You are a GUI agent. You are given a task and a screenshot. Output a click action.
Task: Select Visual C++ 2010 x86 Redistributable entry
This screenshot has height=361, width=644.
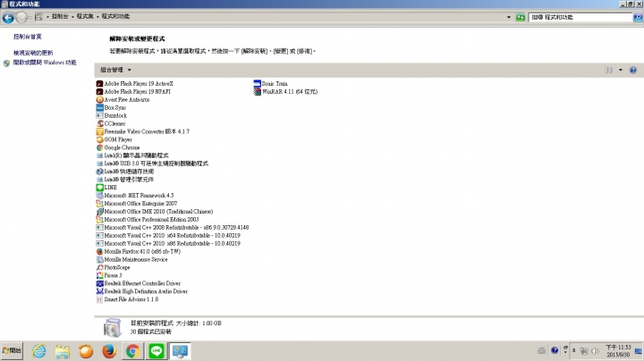(x=168, y=244)
